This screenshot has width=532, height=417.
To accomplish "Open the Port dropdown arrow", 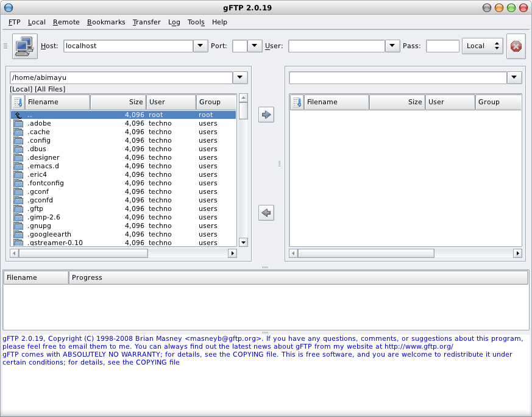I will pos(255,46).
